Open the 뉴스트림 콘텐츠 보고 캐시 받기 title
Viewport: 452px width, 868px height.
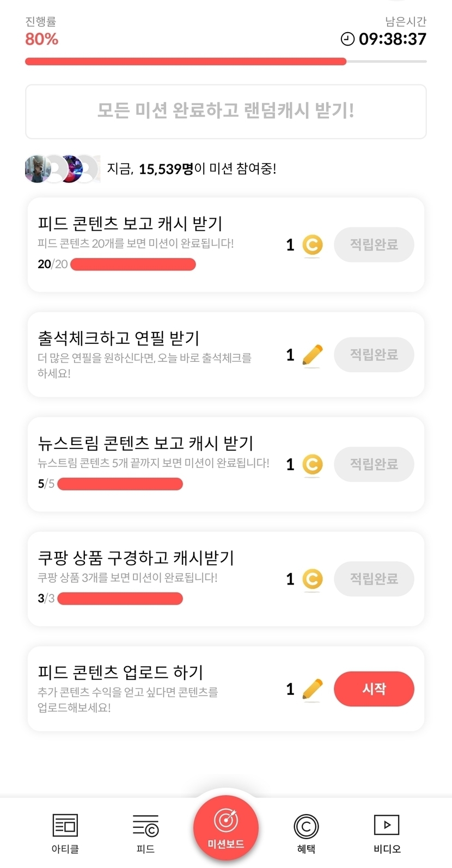coord(145,443)
